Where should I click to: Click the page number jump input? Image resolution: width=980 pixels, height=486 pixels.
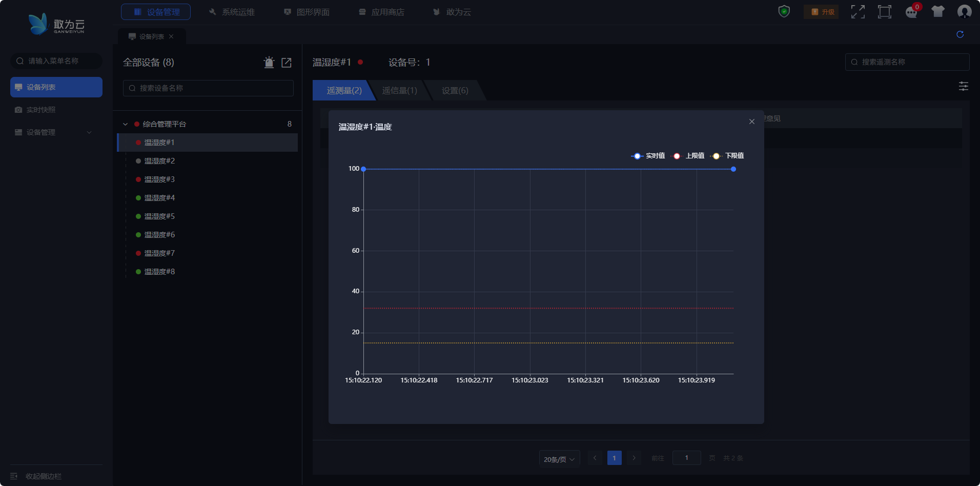coord(687,458)
